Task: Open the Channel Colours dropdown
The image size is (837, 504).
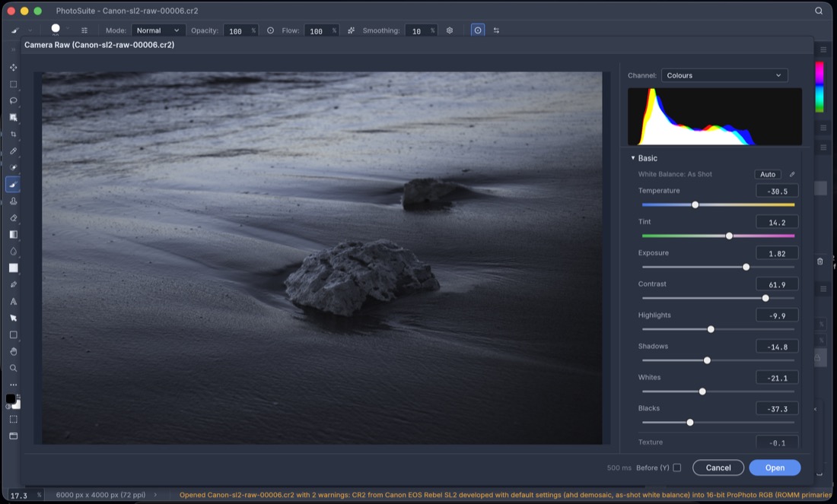Action: coord(724,75)
